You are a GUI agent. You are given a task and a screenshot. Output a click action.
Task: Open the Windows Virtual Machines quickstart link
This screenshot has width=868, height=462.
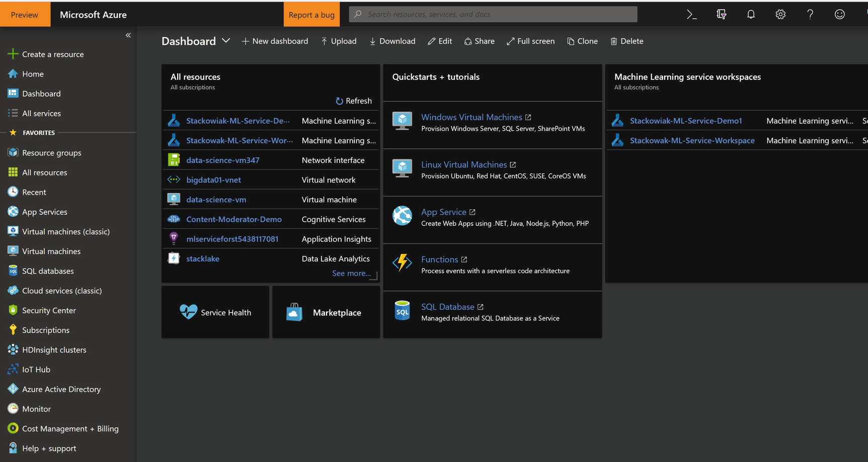pyautogui.click(x=471, y=117)
